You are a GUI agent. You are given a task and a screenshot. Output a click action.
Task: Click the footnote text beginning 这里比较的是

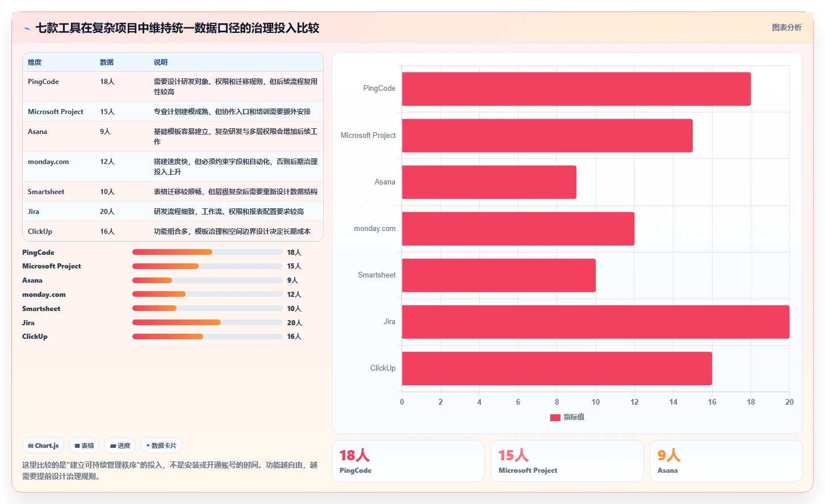(x=170, y=471)
